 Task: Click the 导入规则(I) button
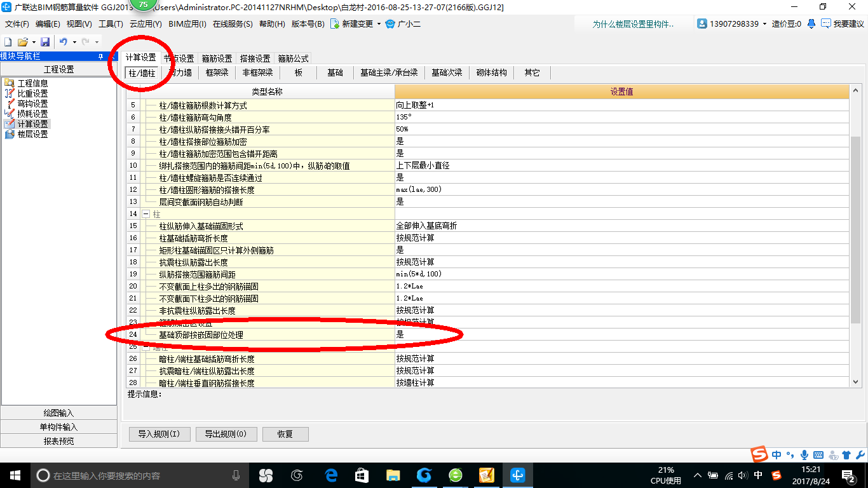tap(159, 435)
